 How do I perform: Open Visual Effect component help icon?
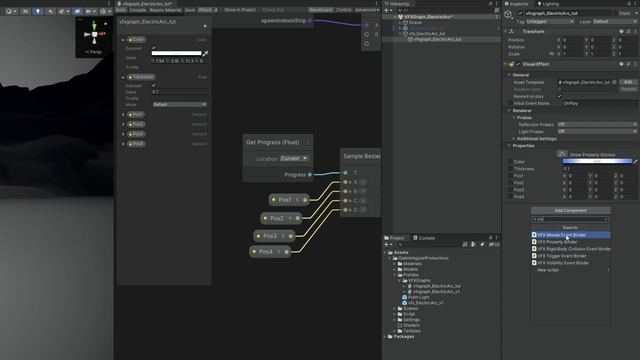click(x=621, y=64)
